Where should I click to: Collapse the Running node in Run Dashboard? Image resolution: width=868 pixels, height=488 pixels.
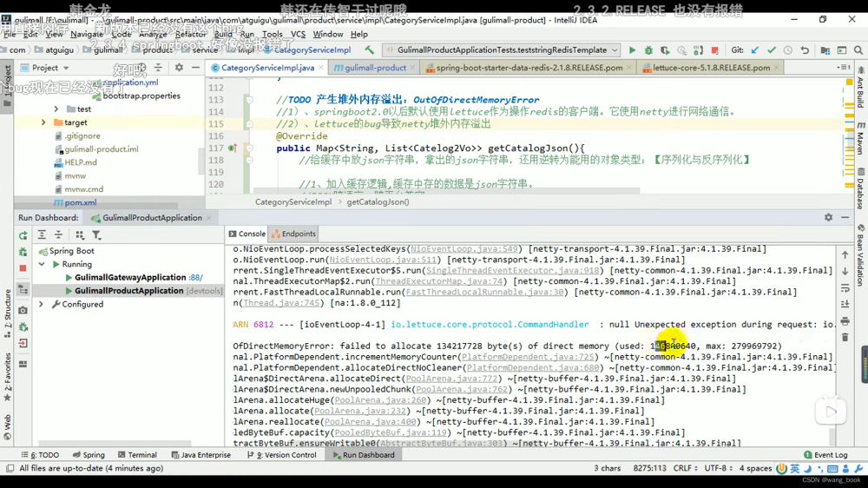(x=42, y=264)
